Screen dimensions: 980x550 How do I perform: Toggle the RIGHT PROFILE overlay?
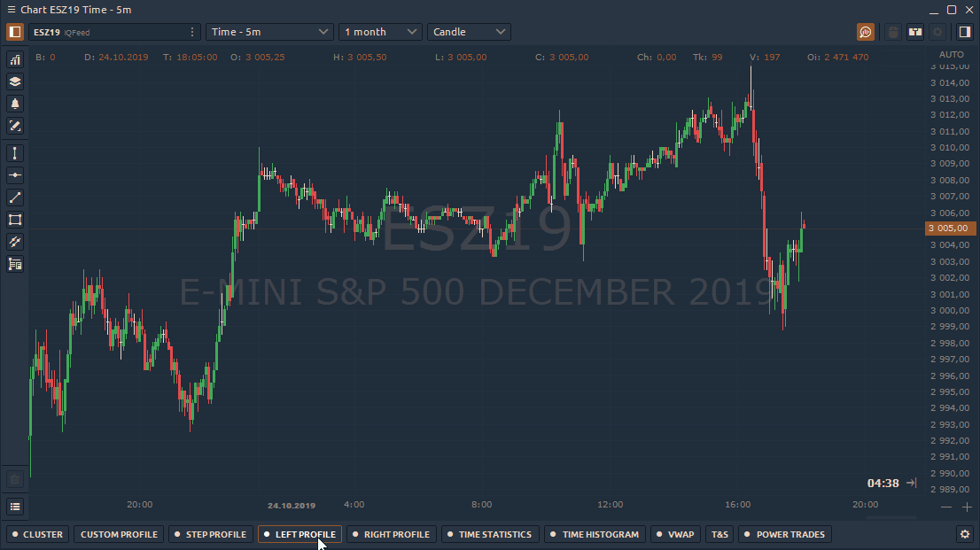click(x=392, y=534)
